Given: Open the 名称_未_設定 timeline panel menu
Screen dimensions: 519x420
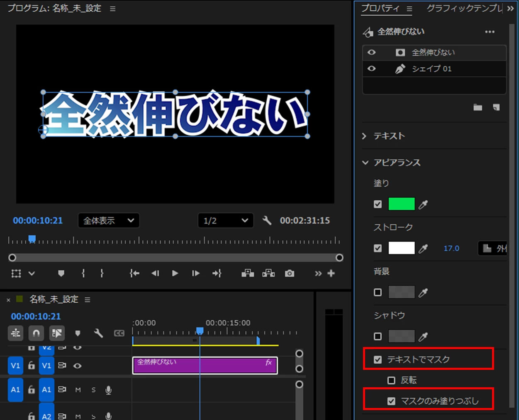Looking at the screenshot, I should point(88,299).
